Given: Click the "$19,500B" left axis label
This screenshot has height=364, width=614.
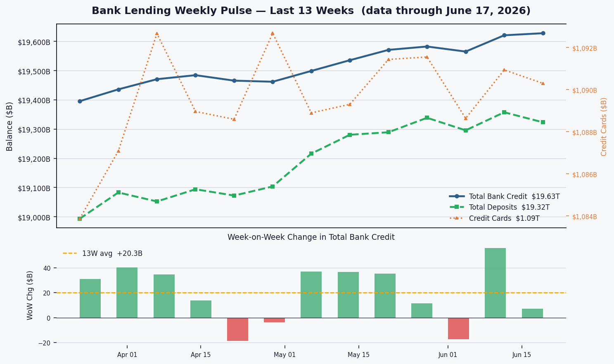Looking at the screenshot, I should click(34, 71).
